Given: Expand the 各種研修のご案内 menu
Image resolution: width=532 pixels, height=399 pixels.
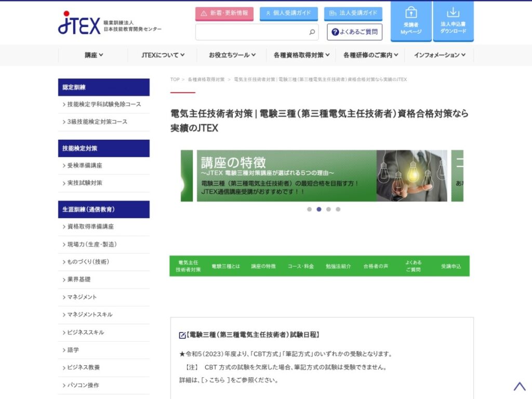Looking at the screenshot, I should pos(370,55).
